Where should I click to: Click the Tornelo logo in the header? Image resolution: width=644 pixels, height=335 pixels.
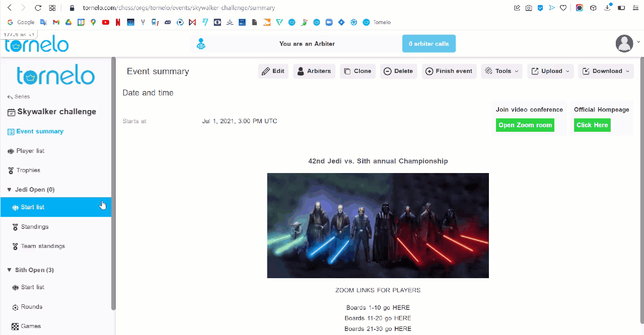(37, 44)
